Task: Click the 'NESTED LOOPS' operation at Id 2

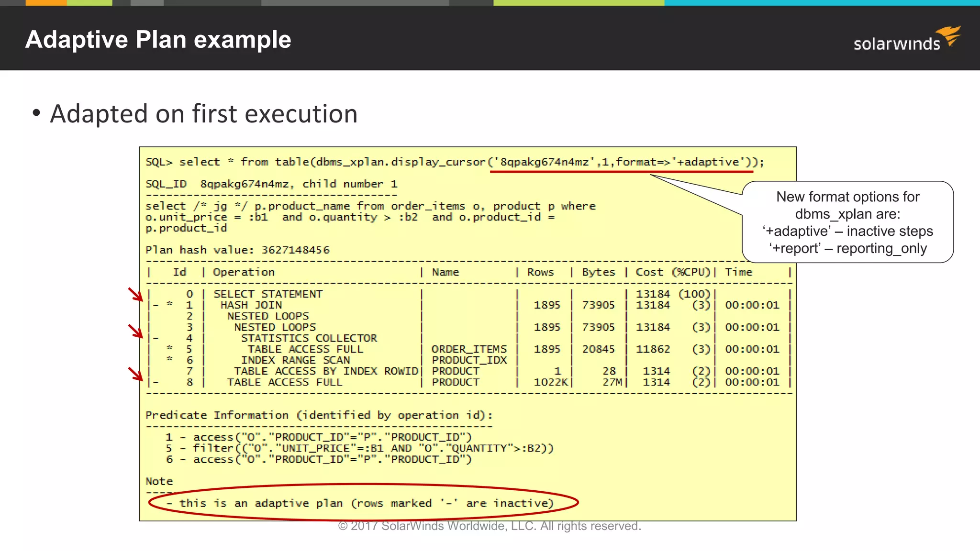Action: (x=268, y=316)
